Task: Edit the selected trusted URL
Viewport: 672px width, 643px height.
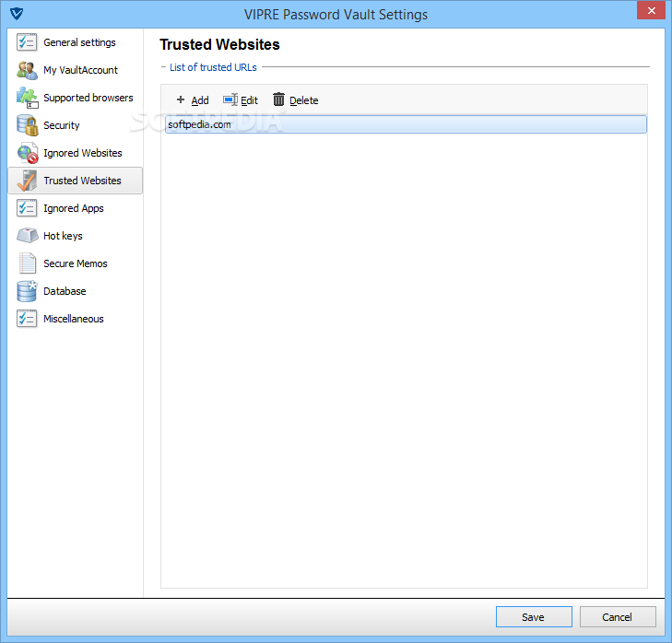Action: pyautogui.click(x=241, y=100)
